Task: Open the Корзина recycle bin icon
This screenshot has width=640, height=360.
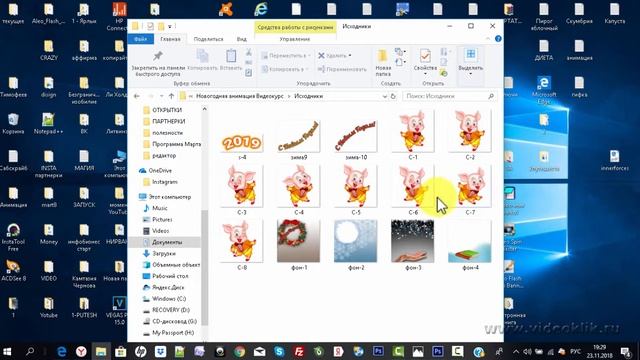Action: pyautogui.click(x=13, y=124)
